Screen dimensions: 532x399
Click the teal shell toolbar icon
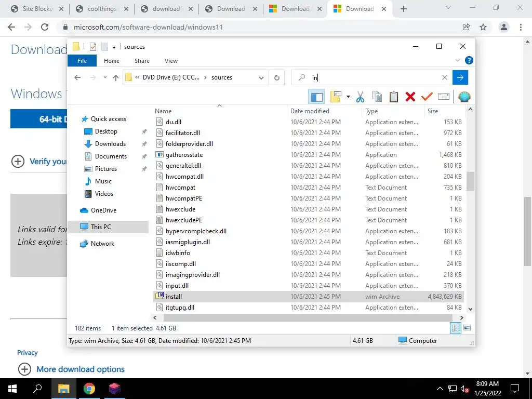[x=464, y=97]
